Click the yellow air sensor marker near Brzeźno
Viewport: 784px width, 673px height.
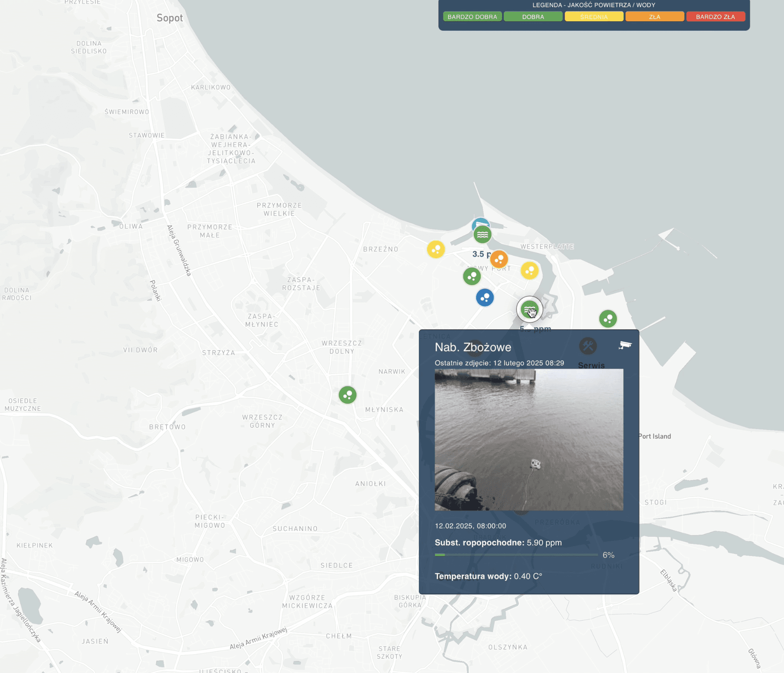tap(436, 250)
